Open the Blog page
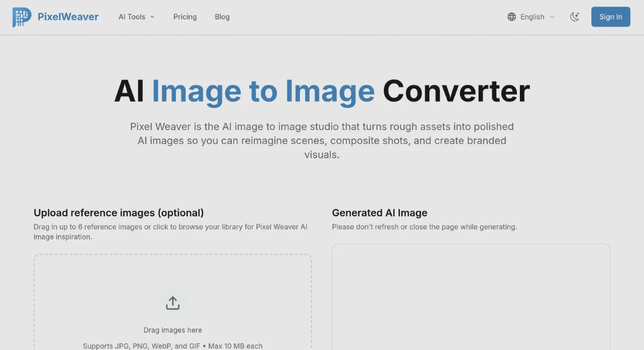The image size is (644, 350). click(222, 17)
